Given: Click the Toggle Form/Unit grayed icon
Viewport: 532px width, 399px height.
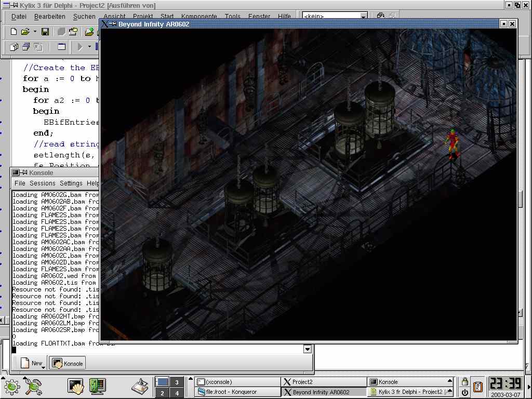Looking at the screenshot, I should pyautogui.click(x=37, y=47).
